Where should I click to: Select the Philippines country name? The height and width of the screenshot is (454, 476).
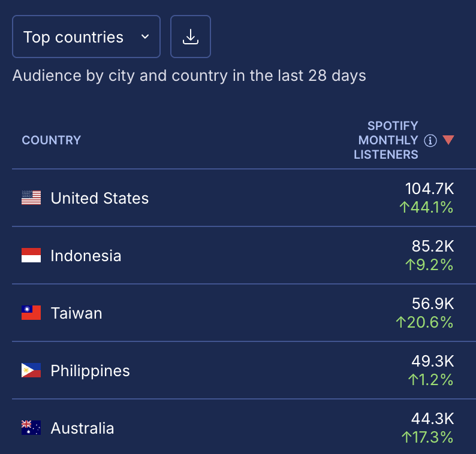[90, 371]
